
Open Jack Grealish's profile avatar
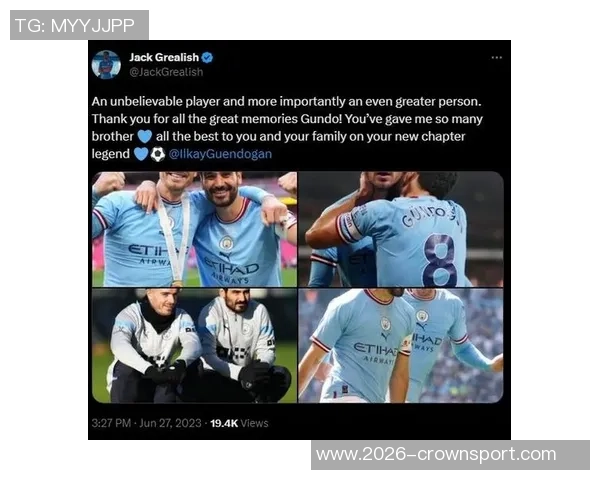(106, 64)
